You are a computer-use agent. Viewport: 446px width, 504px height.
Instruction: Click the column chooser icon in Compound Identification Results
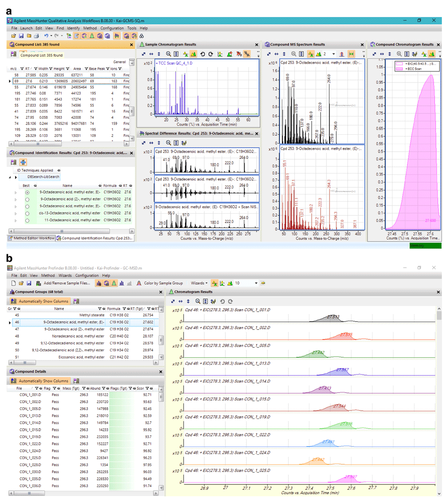coord(13,162)
